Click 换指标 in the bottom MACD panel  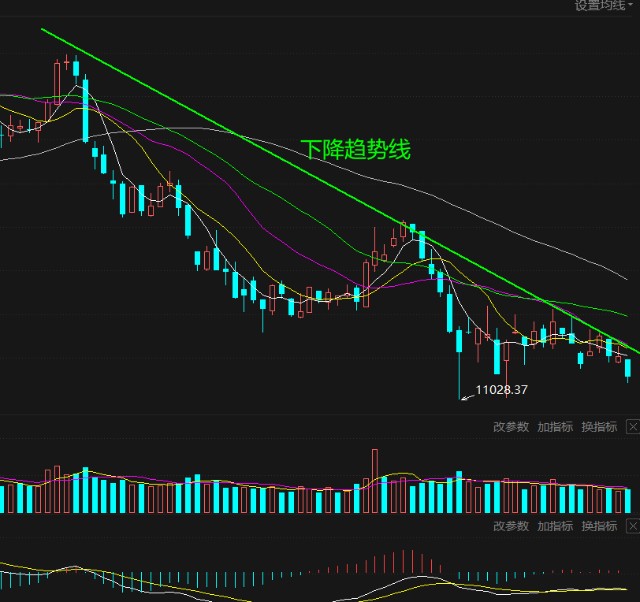click(599, 527)
